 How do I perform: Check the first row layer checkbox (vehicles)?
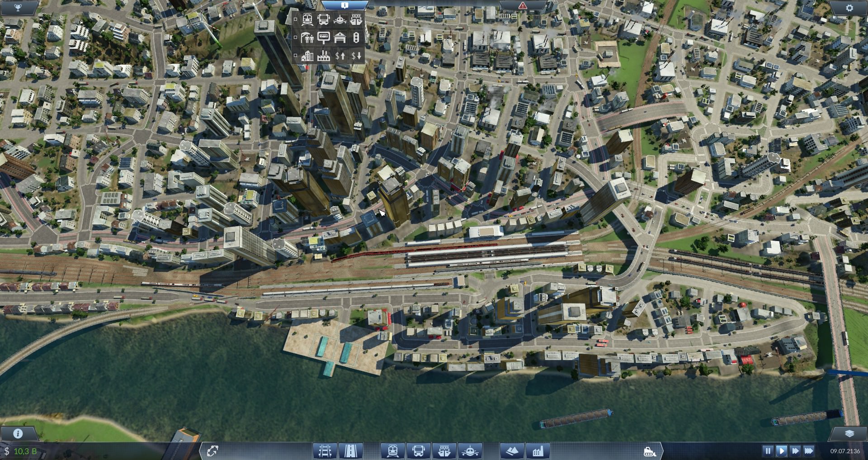[296, 20]
